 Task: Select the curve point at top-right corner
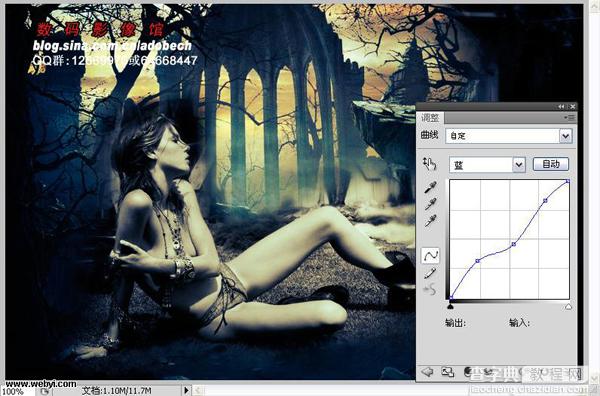567,181
